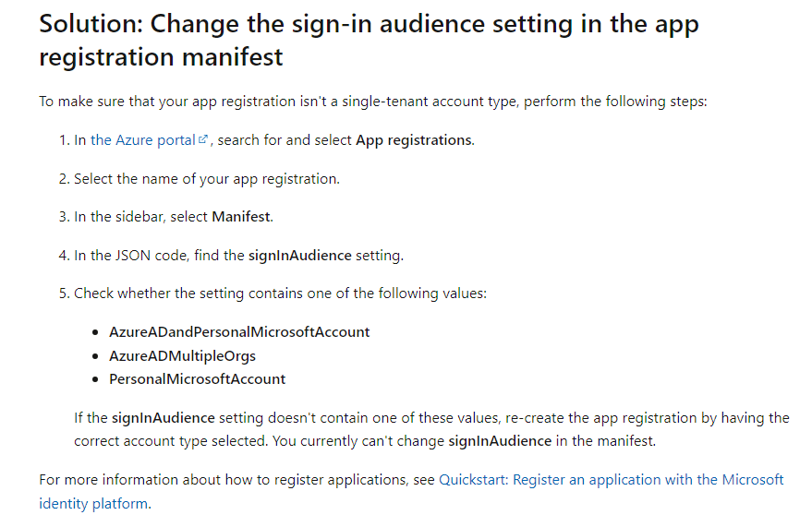This screenshot has height=527, width=812.
Task: Select the AzureADandPersonalMicrosoftAccount bullet item
Action: point(239,332)
